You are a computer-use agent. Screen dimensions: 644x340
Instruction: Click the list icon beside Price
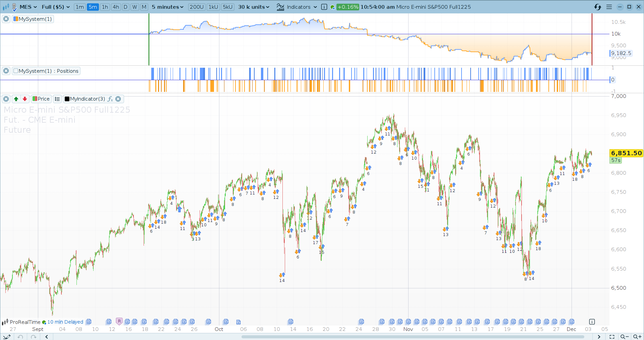(x=57, y=99)
